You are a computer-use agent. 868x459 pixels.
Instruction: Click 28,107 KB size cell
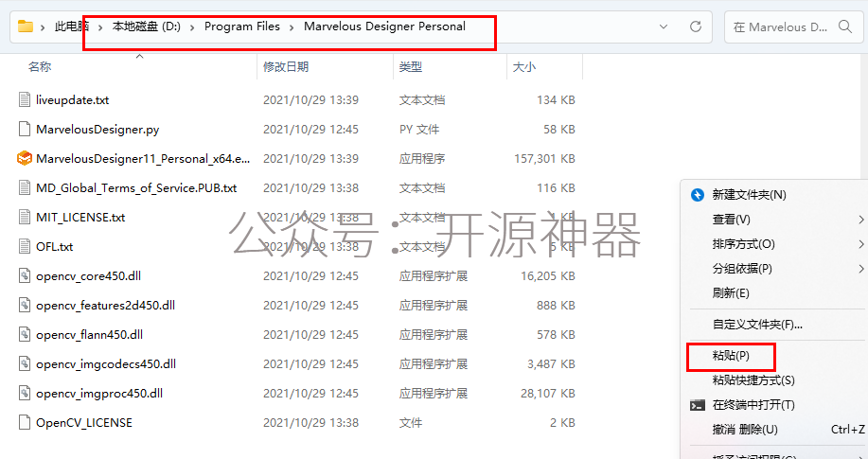[x=548, y=394]
